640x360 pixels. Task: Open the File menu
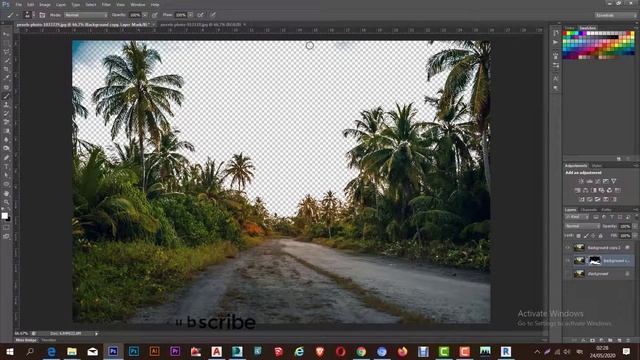click(19, 4)
